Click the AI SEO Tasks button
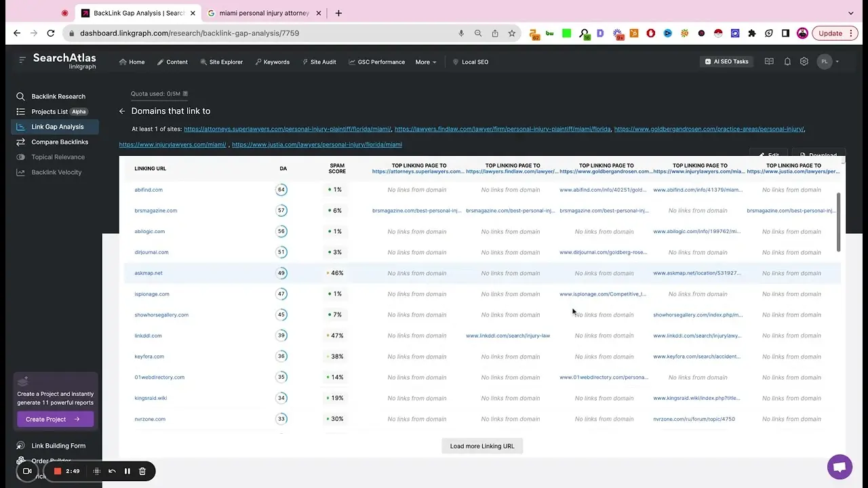868x488 pixels. click(727, 62)
